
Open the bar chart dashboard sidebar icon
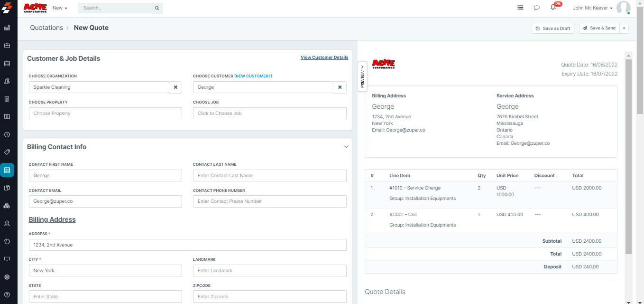point(7,28)
